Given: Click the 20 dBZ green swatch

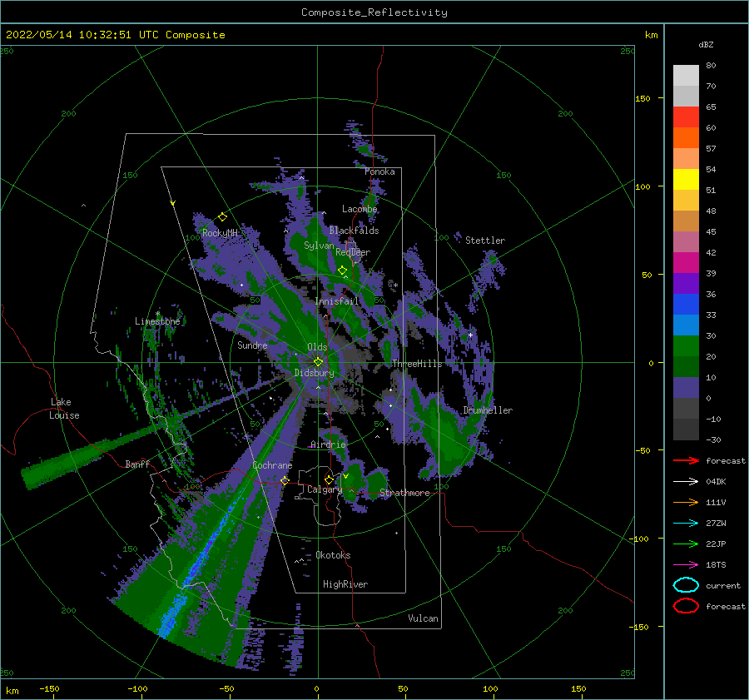Looking at the screenshot, I should [686, 366].
